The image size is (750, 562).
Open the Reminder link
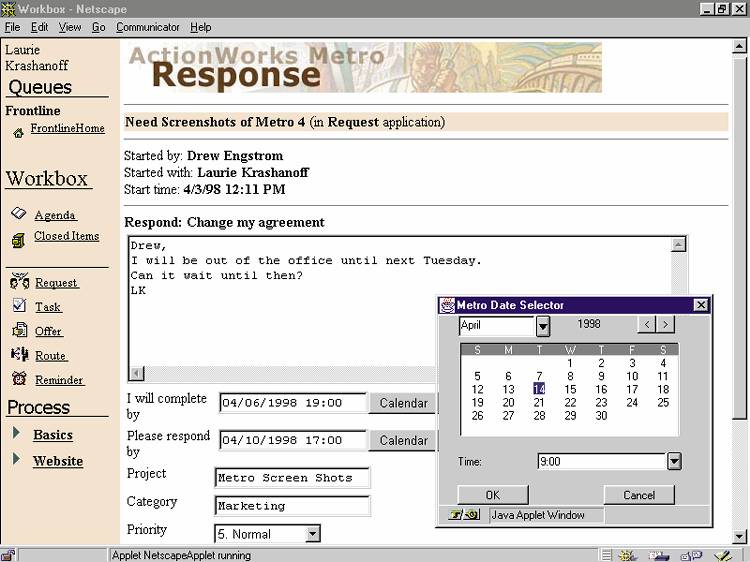click(59, 380)
